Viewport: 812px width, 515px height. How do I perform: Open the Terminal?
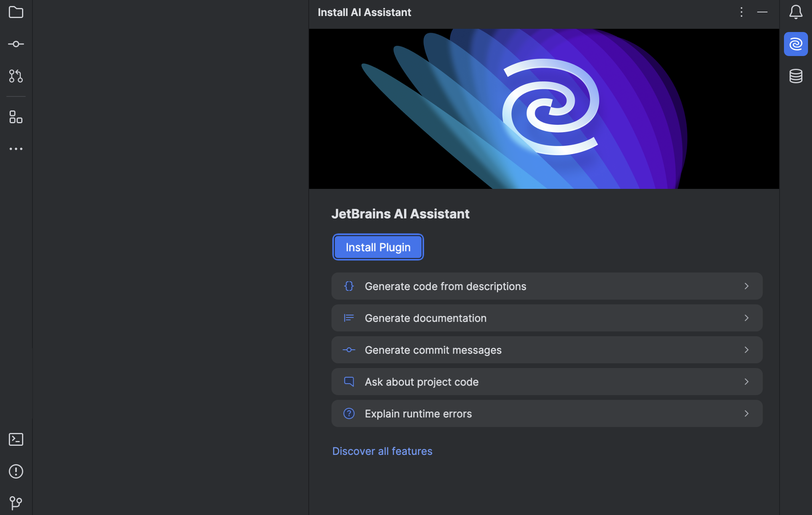click(16, 439)
